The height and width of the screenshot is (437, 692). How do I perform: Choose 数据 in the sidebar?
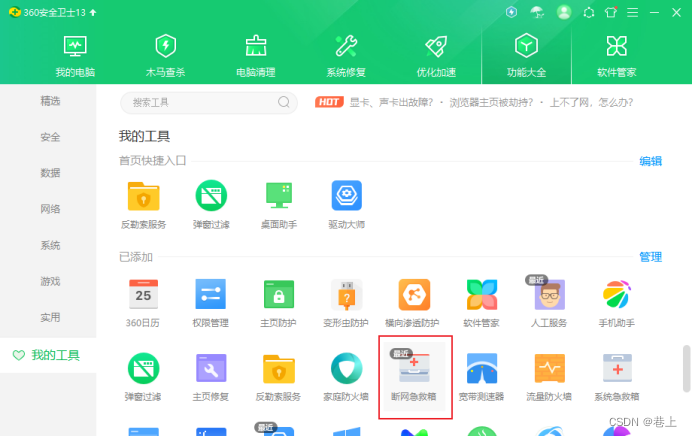(x=50, y=173)
